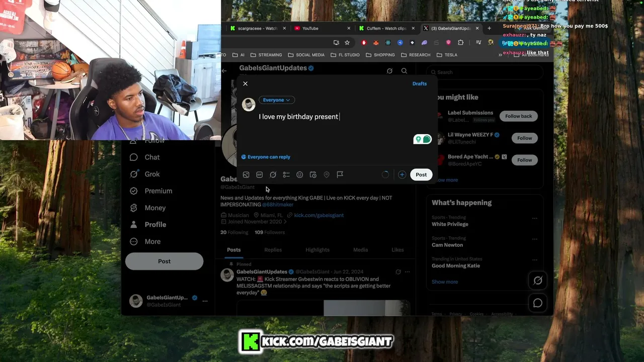Add media with the image icon

tap(246, 174)
